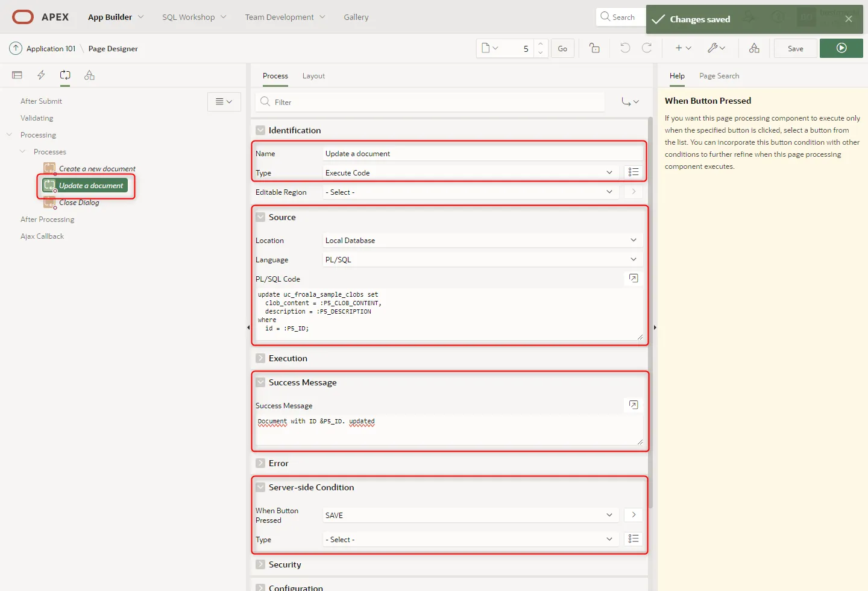
Task: Click the Save and Run Page button
Action: pyautogui.click(x=841, y=48)
